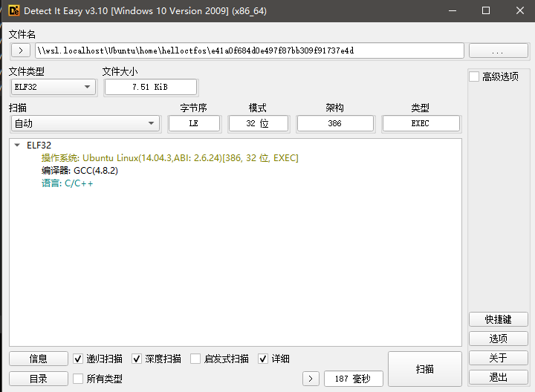Click the arrow button beside the scan time
535x392 pixels.
coord(311,379)
